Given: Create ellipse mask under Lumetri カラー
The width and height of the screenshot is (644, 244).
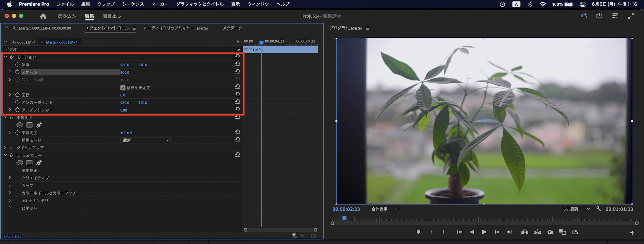Looking at the screenshot, I should pyautogui.click(x=20, y=163).
